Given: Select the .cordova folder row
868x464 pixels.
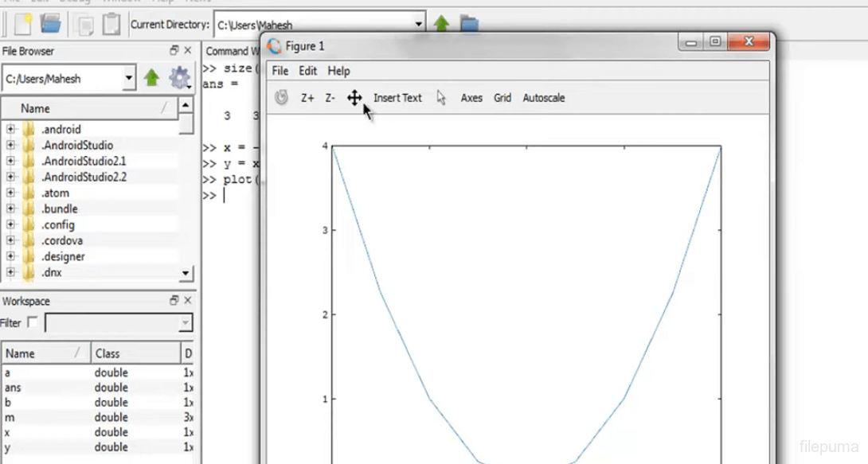Looking at the screenshot, I should coord(90,240).
